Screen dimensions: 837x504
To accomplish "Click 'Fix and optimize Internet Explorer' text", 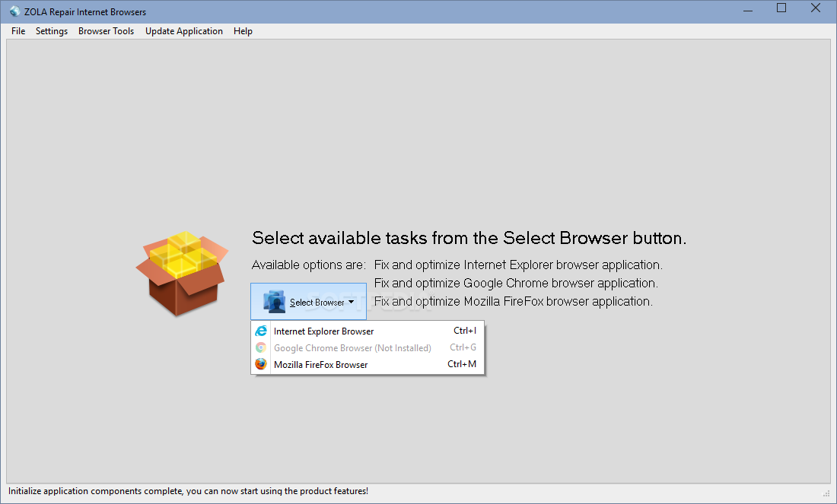I will click(517, 265).
